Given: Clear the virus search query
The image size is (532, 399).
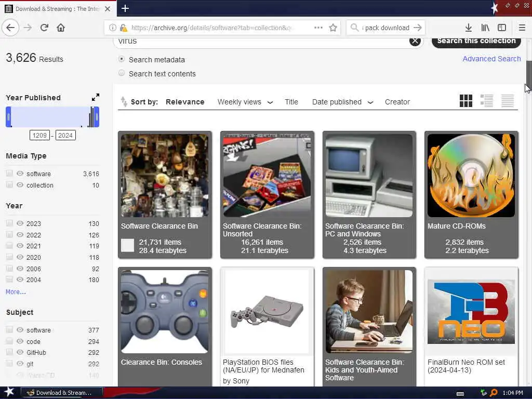Looking at the screenshot, I should pos(415,41).
